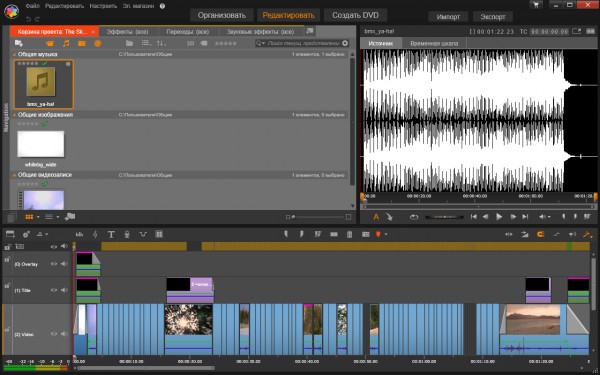Viewport: 600px width, 375px height.
Task: Click the redo arrow icon
Action: [x=37, y=19]
